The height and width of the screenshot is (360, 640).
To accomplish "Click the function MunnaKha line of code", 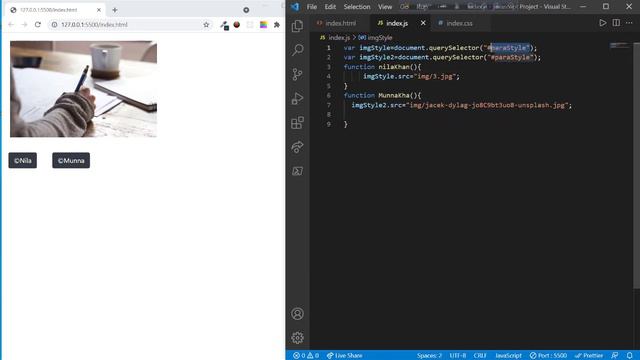I will point(382,96).
